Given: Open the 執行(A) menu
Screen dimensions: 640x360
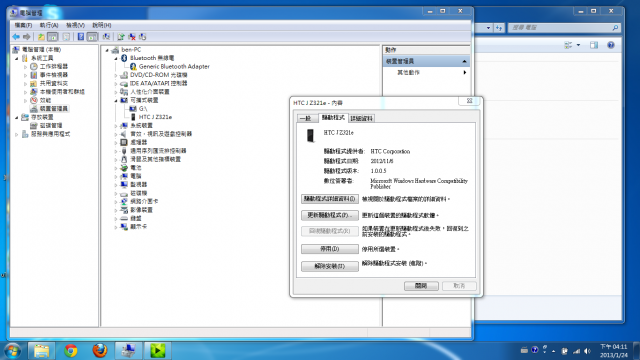Looking at the screenshot, I should tap(49, 25).
